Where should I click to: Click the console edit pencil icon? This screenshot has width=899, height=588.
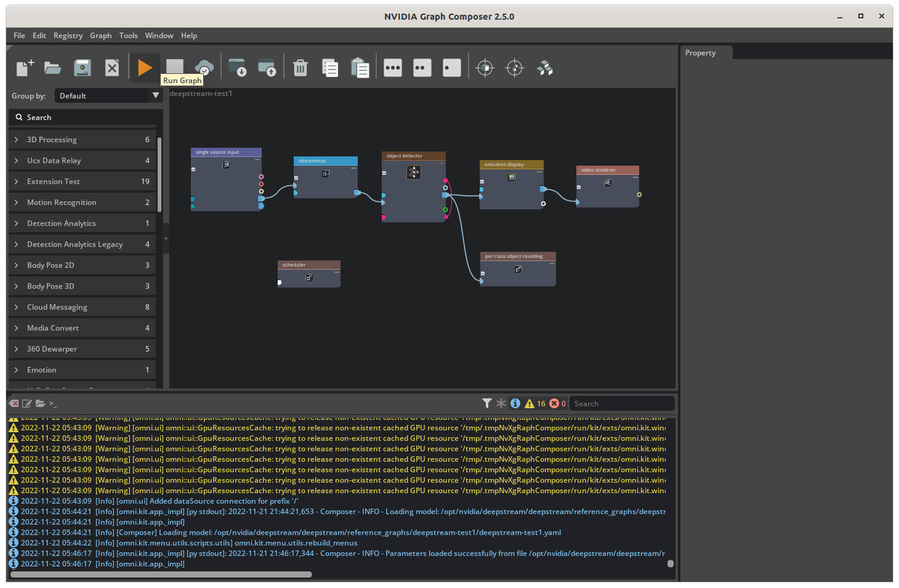(x=27, y=403)
